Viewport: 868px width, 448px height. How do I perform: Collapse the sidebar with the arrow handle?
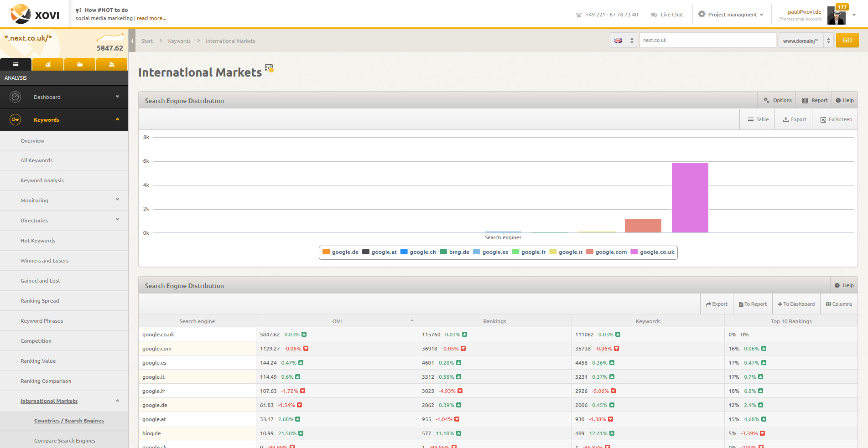tap(132, 41)
